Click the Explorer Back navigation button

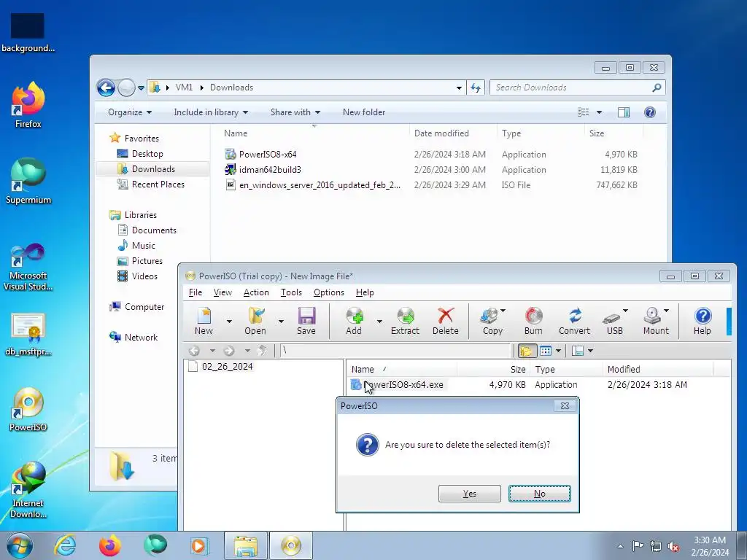pos(106,87)
